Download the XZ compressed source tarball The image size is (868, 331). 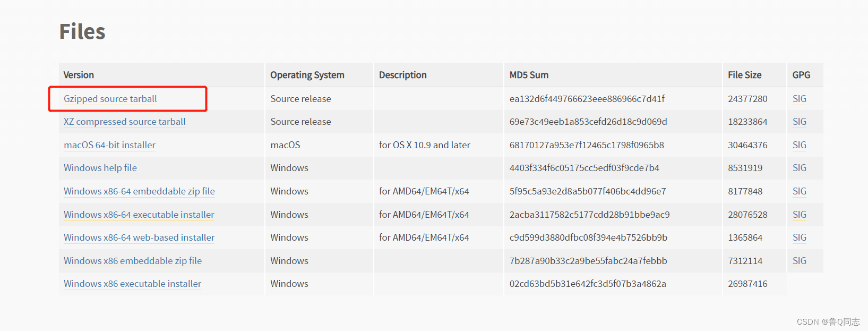click(124, 122)
